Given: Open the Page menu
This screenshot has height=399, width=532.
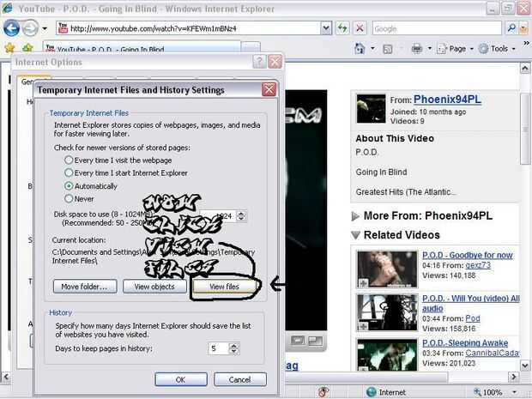Looking at the screenshot, I should [x=455, y=49].
